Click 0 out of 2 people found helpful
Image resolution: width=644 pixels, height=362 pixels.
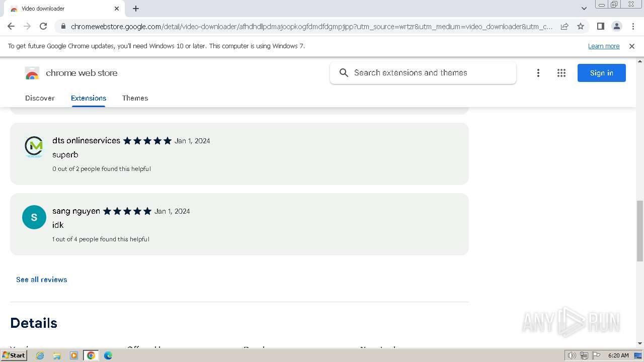(102, 169)
